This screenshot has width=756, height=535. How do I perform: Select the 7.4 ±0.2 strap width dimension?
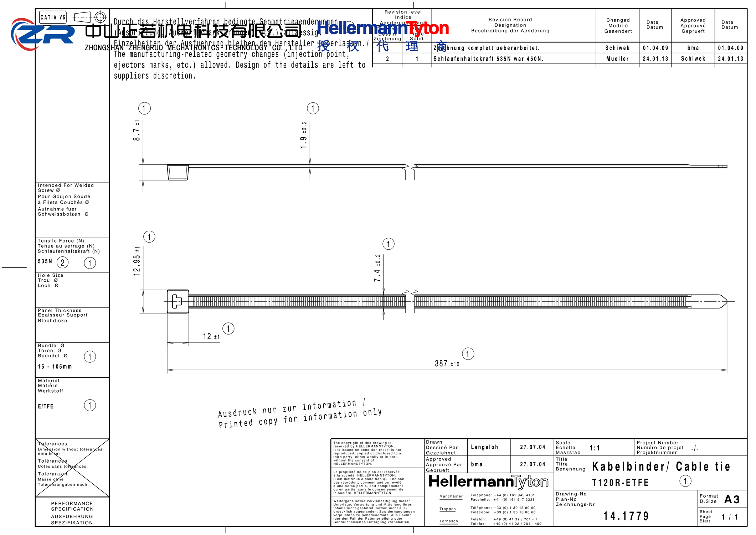click(377, 268)
